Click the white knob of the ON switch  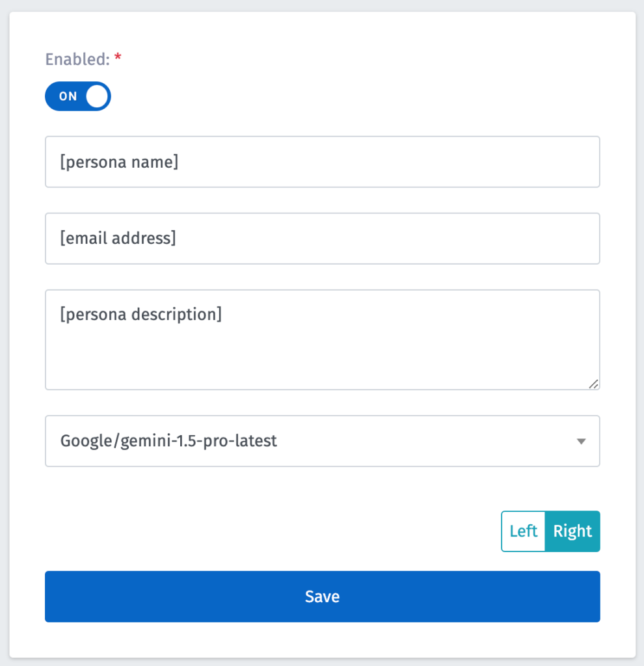(x=97, y=96)
